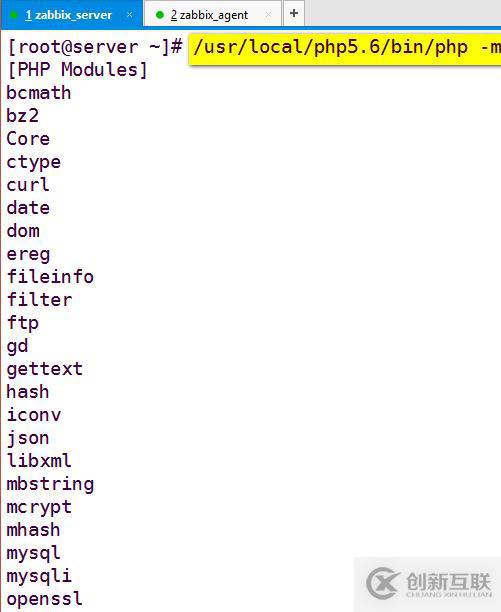Viewport: 501px width, 612px height.
Task: Click the openssl line at bottom
Action: point(44,599)
